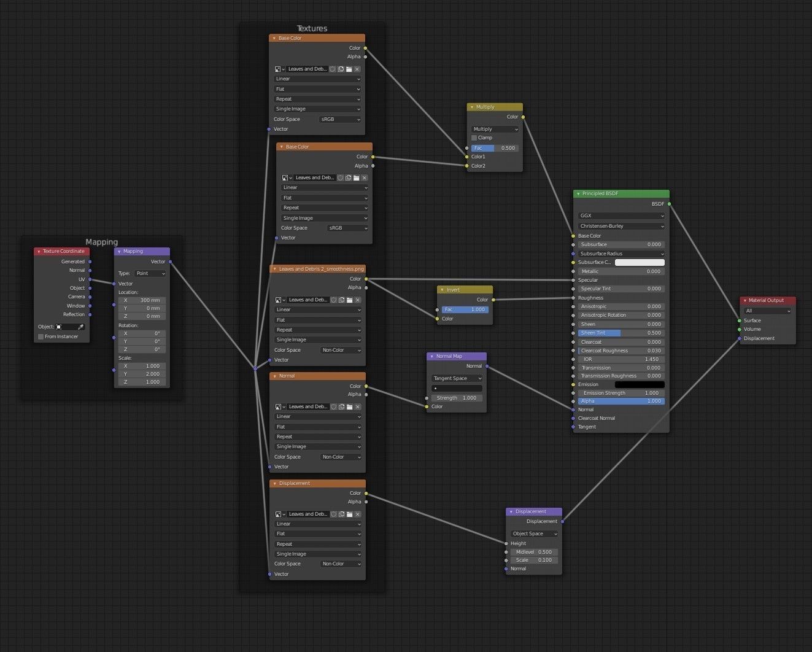Adjust Fac 0.500 slider in Multiply node
Screen dimensions: 812x652
tap(495, 148)
